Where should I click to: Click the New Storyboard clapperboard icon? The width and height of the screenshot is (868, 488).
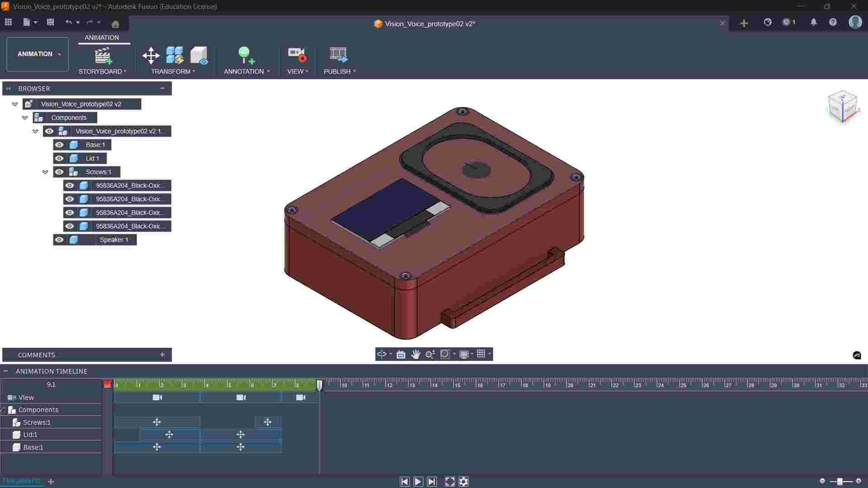click(x=103, y=56)
